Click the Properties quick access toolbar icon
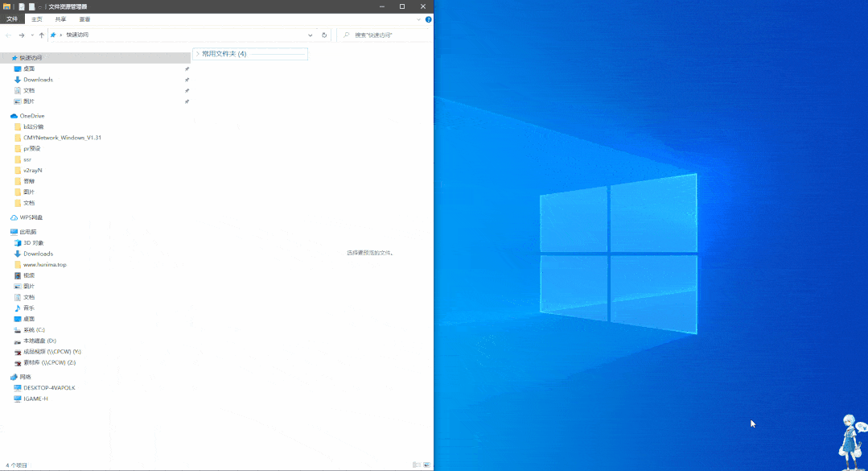 point(22,6)
